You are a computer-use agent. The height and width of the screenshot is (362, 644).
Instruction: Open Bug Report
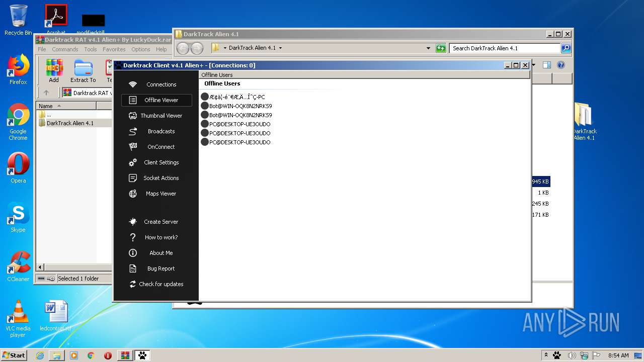tap(156, 268)
